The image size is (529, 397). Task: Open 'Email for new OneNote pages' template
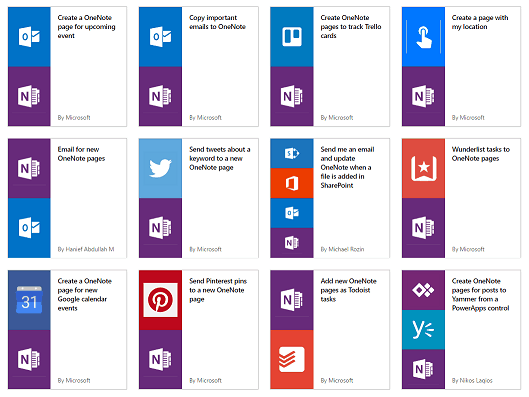81,154
